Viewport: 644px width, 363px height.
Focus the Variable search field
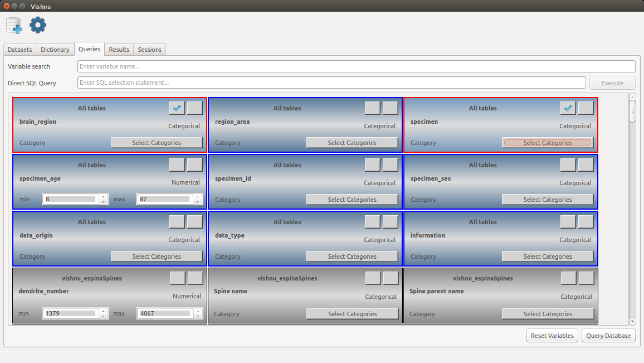[x=356, y=66]
